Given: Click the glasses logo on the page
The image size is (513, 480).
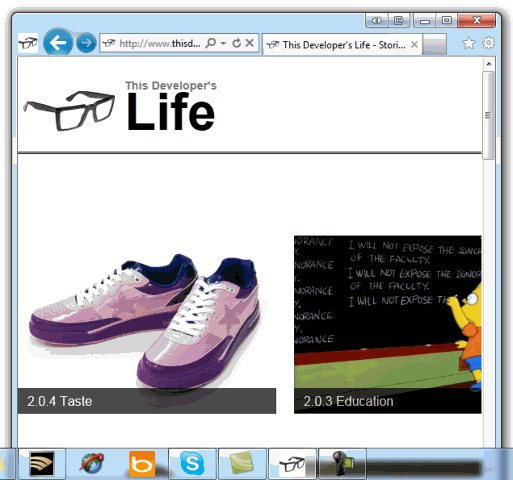Looking at the screenshot, I should click(69, 110).
